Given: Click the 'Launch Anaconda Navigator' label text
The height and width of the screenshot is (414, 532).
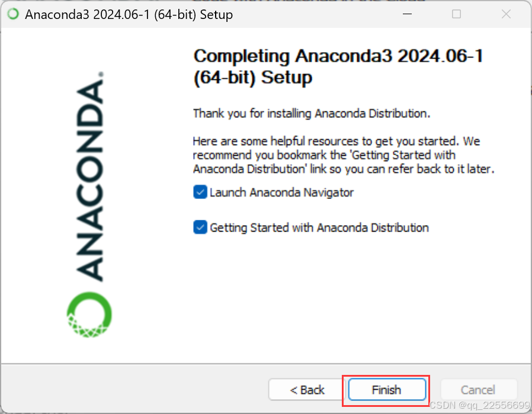Looking at the screenshot, I should 281,192.
